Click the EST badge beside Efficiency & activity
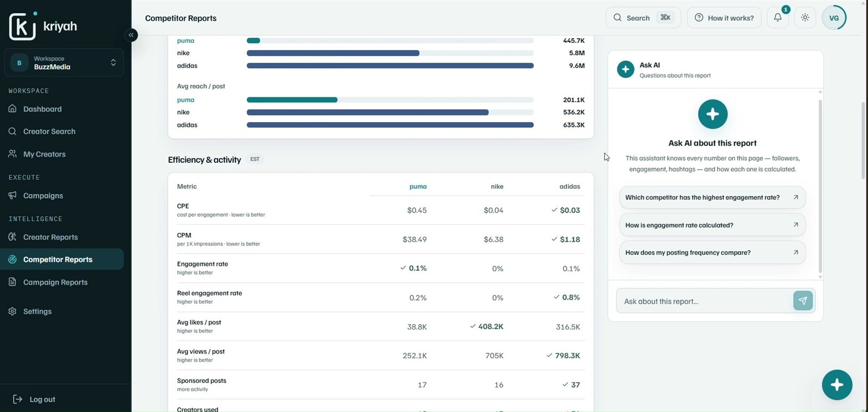The image size is (868, 412). click(x=255, y=159)
